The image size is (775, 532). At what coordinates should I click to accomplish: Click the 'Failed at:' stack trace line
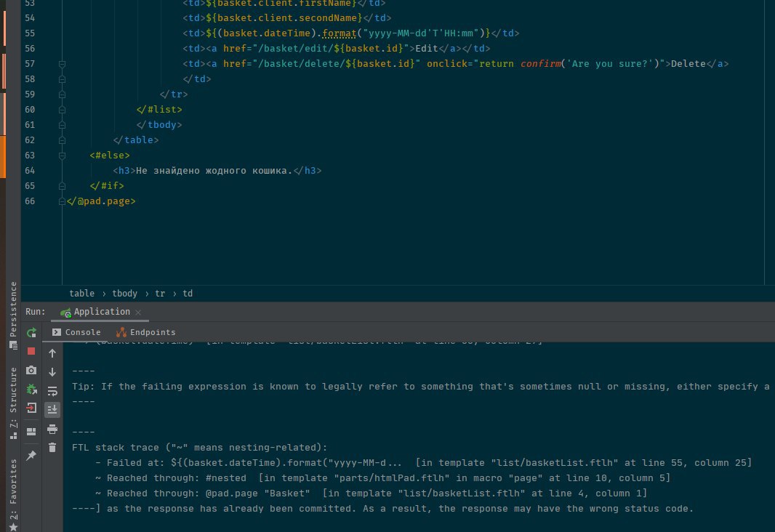(x=423, y=463)
